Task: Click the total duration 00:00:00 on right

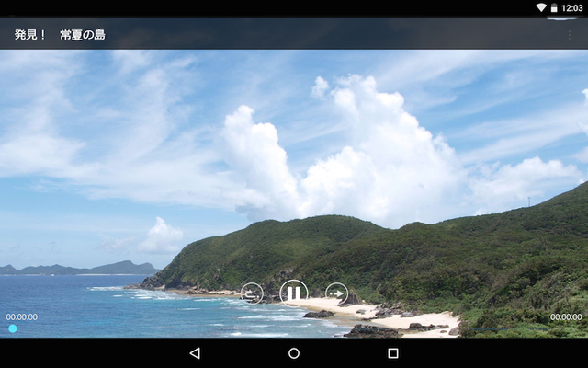Action: [x=566, y=316]
